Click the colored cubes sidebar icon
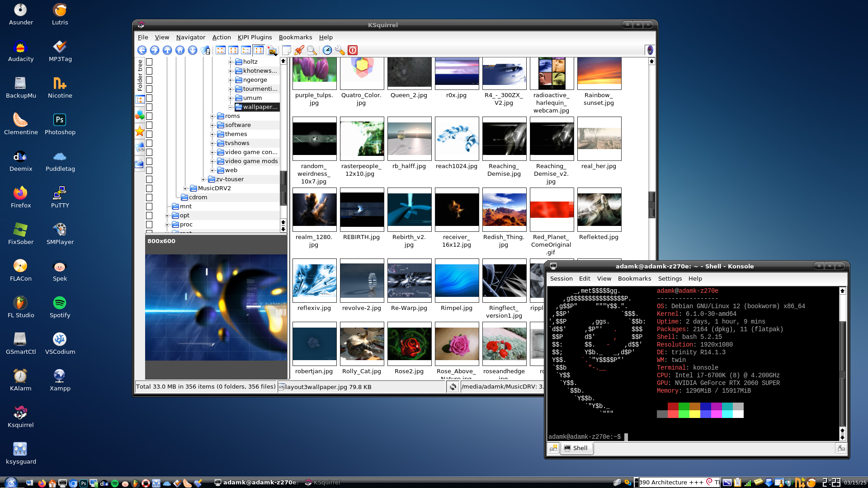Viewport: 868px width, 488px height. click(x=140, y=116)
